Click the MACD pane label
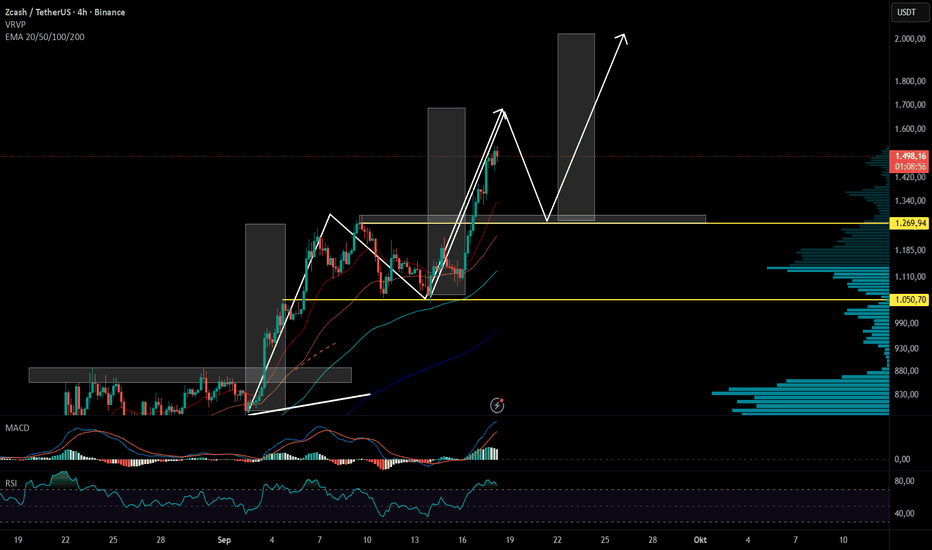Screen dimensions: 932x550 (17, 428)
